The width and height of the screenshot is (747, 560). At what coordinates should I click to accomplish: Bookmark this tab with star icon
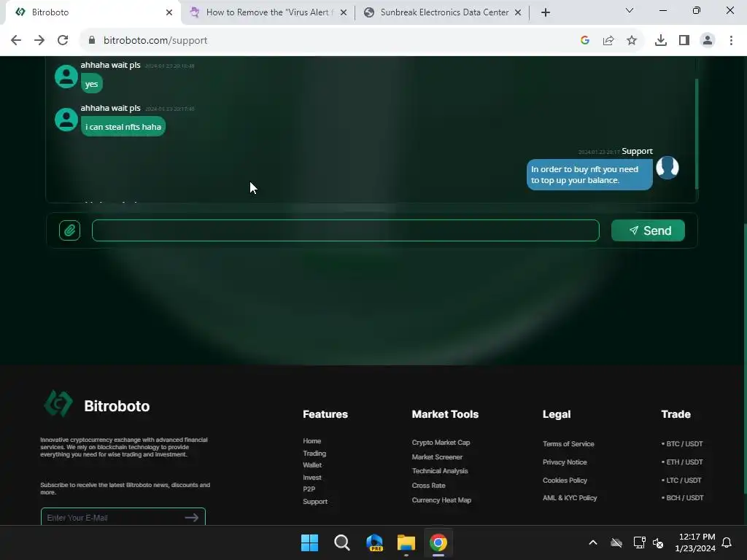coord(632,40)
